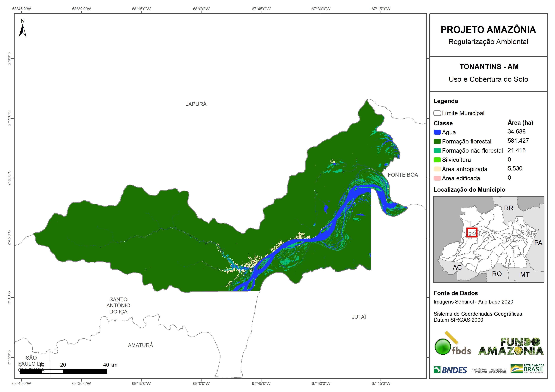Click the PROJETO AMAZÔNIA title
555x392 pixels.
pyautogui.click(x=488, y=30)
